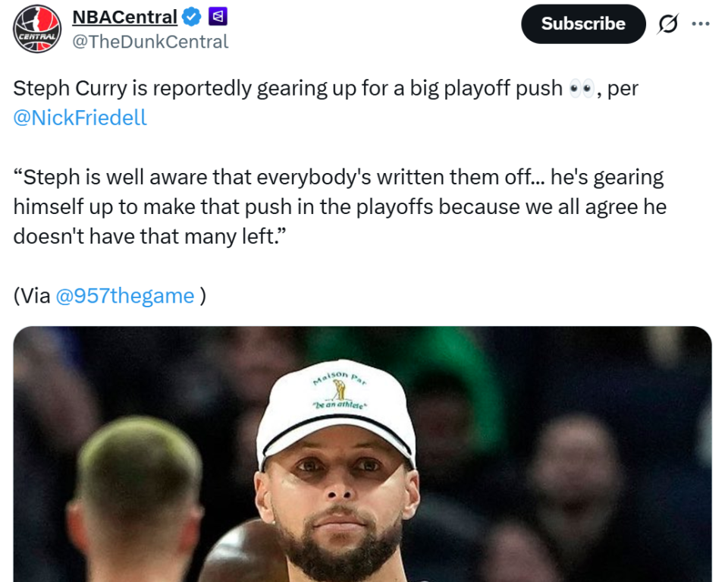
Task: Click the Grok slashed-circle icon
Action: pyautogui.click(x=668, y=24)
